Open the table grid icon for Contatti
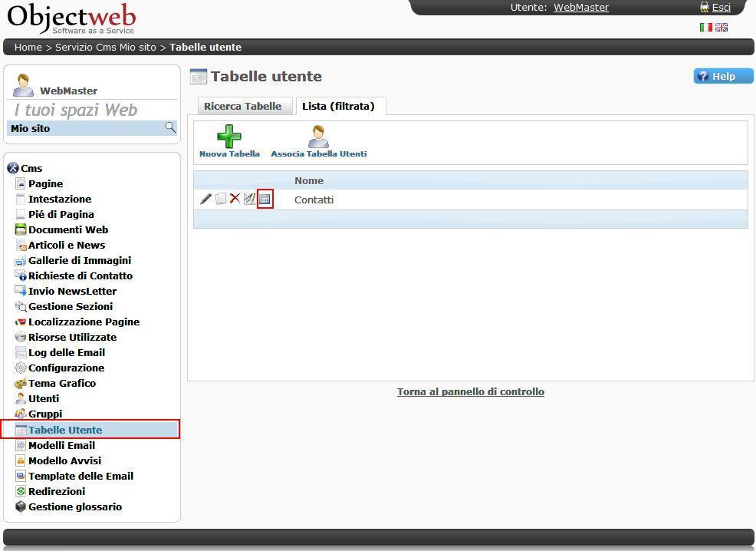Screen dimensions: 756x551 coord(265,200)
